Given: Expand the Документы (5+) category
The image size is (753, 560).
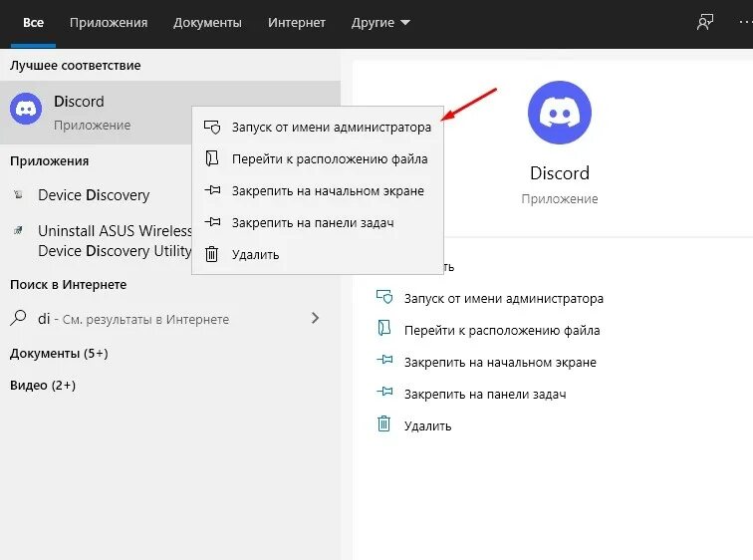Looking at the screenshot, I should click(x=59, y=354).
